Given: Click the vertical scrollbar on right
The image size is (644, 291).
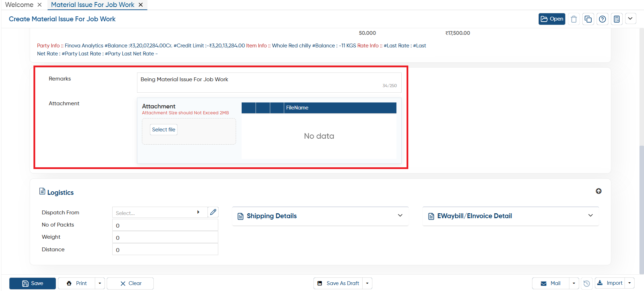Looking at the screenshot, I should click(641, 209).
